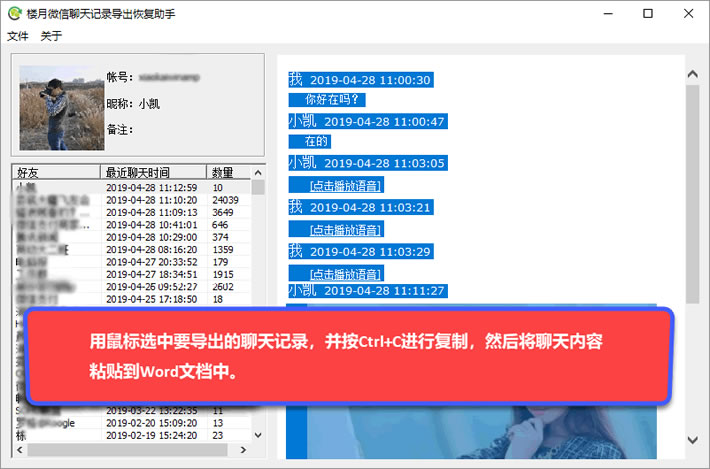
Task: Click header 小凯 2019-04-28 11:11:27
Action: (x=368, y=290)
